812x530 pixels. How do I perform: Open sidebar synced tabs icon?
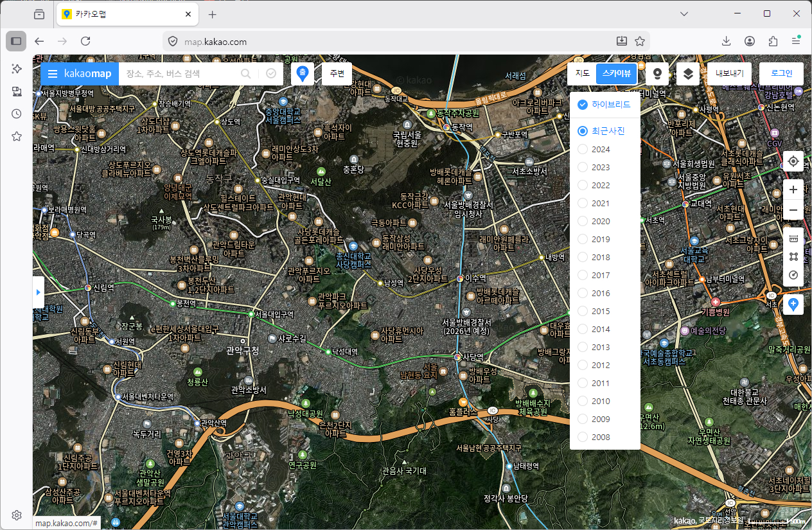click(x=17, y=91)
